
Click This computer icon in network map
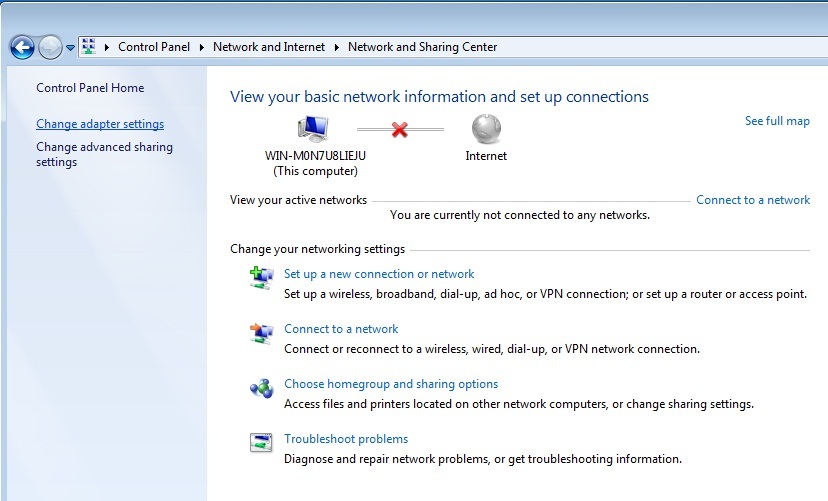(314, 129)
